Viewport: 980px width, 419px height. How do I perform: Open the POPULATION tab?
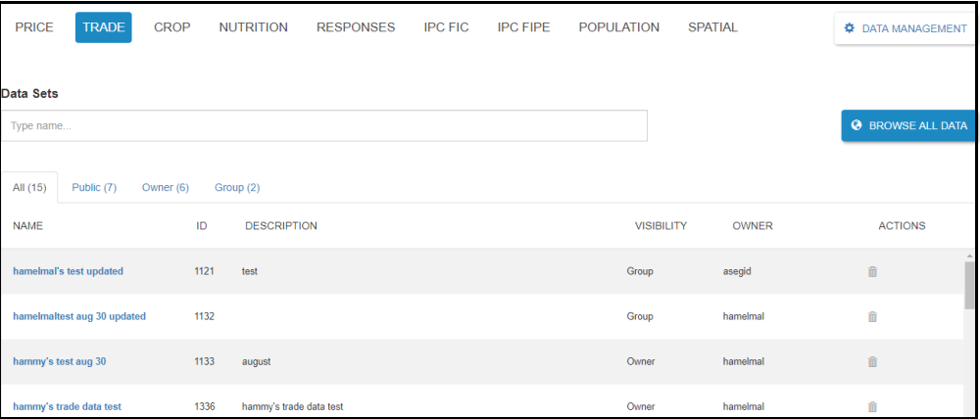point(619,27)
